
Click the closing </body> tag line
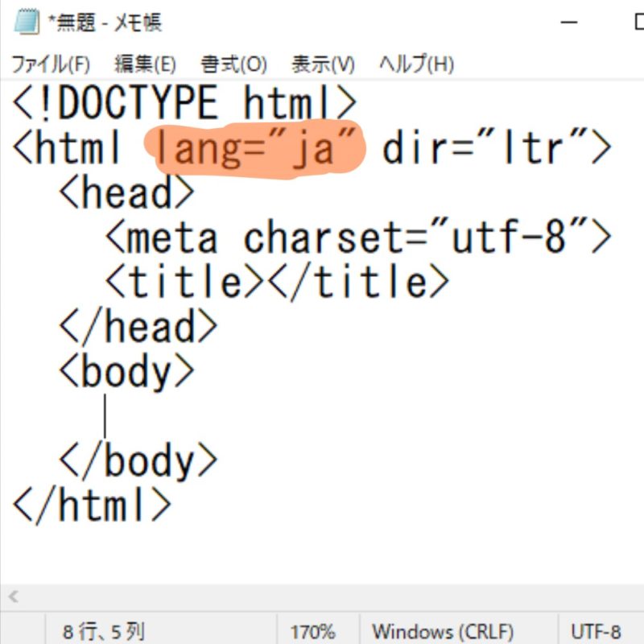click(x=138, y=461)
